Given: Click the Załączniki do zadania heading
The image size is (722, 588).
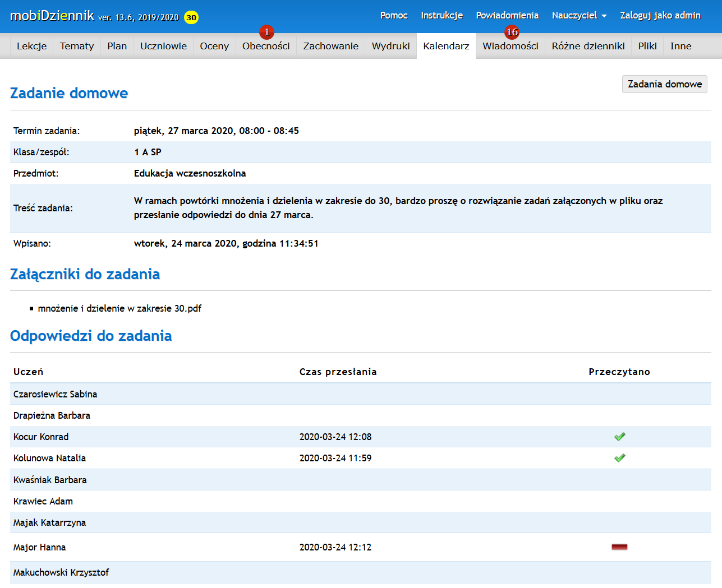Looking at the screenshot, I should (85, 274).
